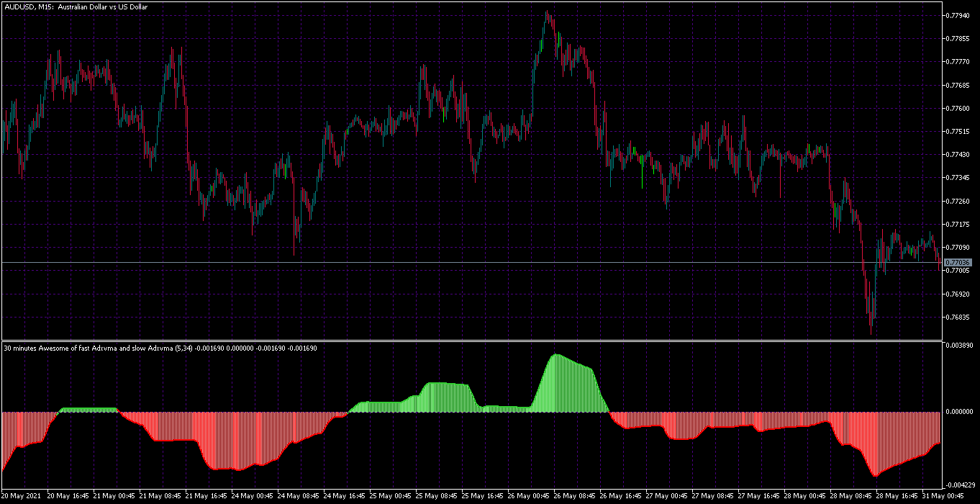Image resolution: width=980 pixels, height=504 pixels.
Task: Click the 0.77940 price scale label
Action: (x=958, y=15)
